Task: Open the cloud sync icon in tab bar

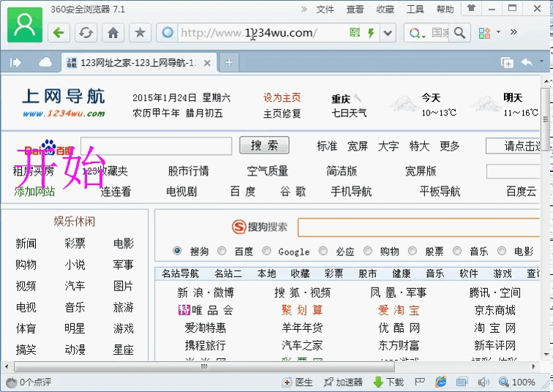Action: coord(45,63)
